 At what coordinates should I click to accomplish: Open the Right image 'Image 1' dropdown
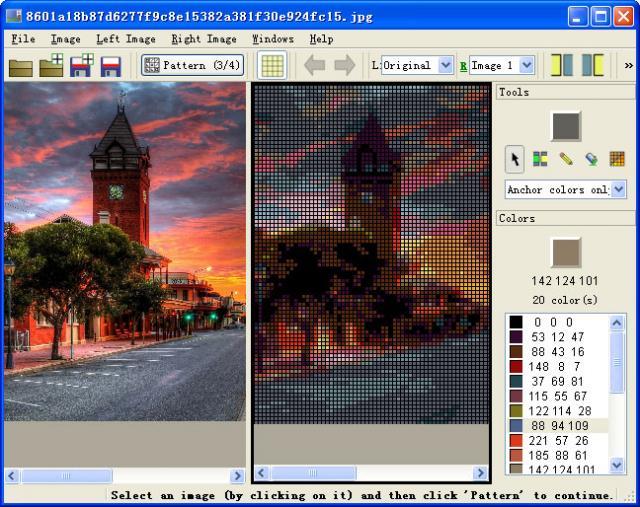[x=526, y=65]
